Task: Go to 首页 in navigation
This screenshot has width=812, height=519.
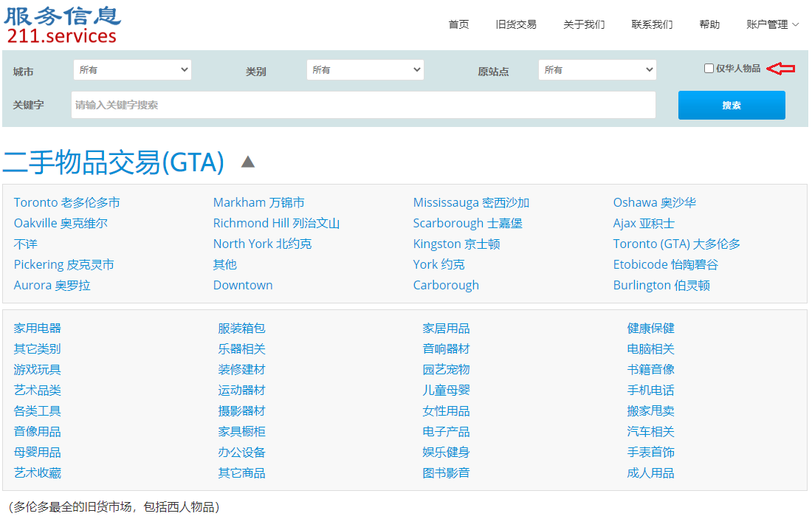Action: [x=458, y=24]
